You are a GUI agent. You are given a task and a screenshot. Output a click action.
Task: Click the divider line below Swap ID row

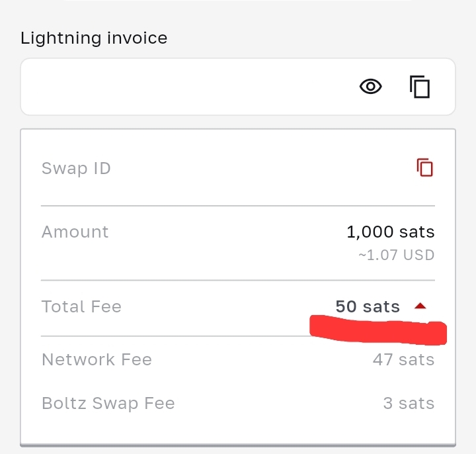238,206
